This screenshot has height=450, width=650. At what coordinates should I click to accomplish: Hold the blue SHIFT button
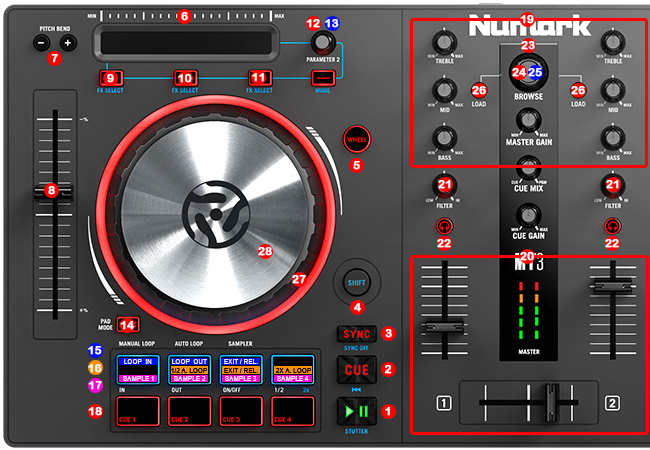357,283
